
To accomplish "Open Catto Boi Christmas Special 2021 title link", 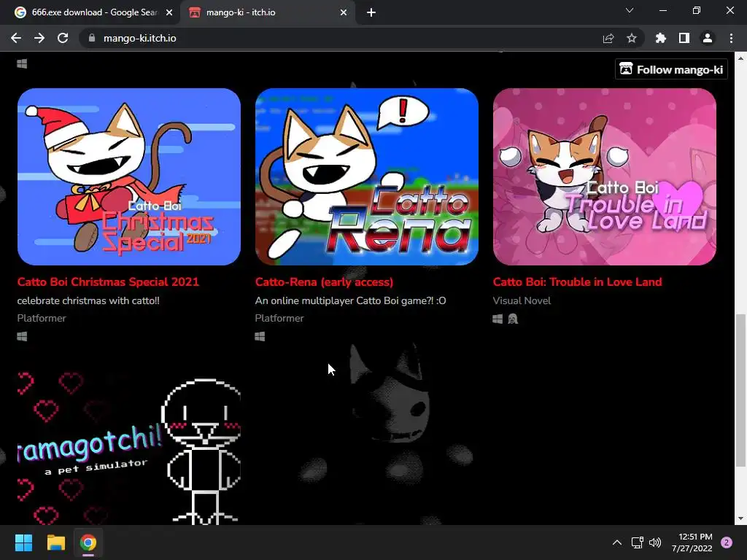I will (x=108, y=282).
